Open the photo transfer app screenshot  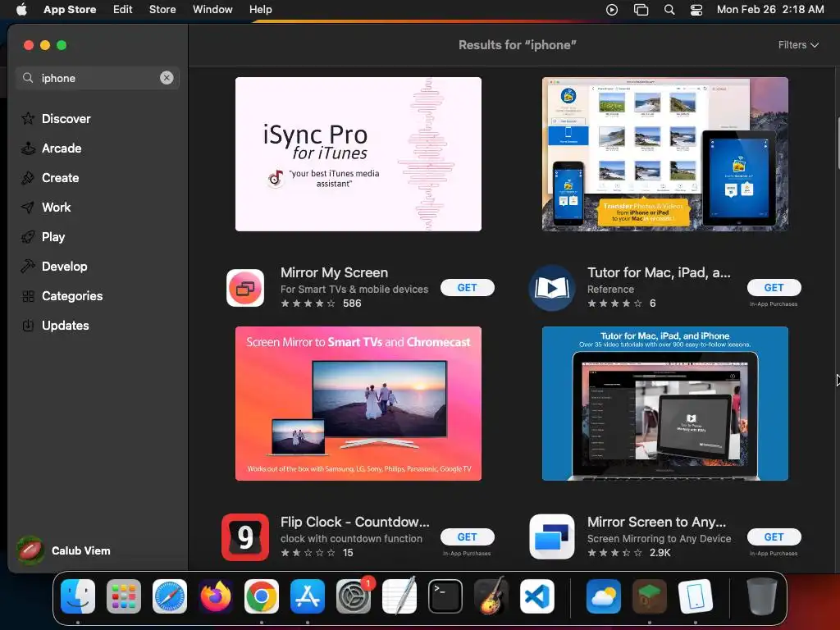tap(664, 154)
